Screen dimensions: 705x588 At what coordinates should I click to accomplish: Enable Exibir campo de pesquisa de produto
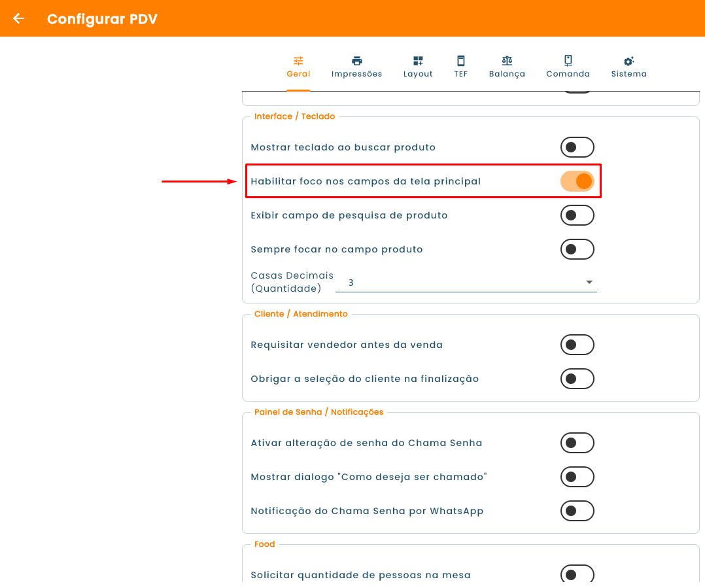577,215
